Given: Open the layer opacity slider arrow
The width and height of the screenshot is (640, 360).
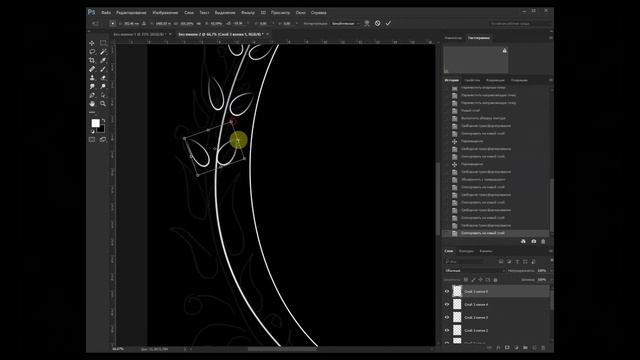Looking at the screenshot, I should [551, 271].
